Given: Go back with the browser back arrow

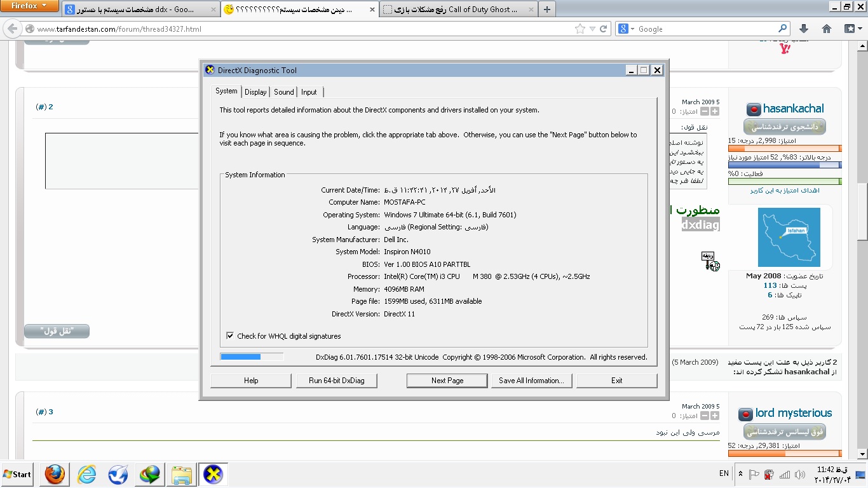Looking at the screenshot, I should (12, 29).
